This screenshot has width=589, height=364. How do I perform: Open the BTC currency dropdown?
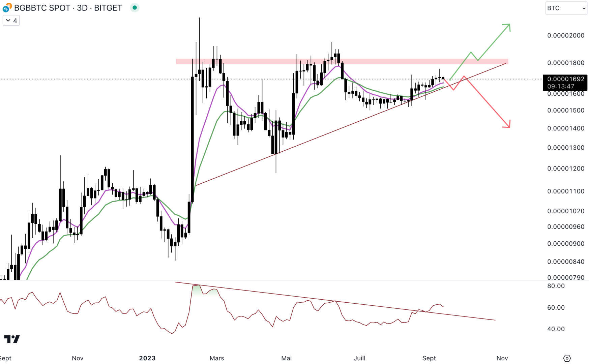coord(566,8)
